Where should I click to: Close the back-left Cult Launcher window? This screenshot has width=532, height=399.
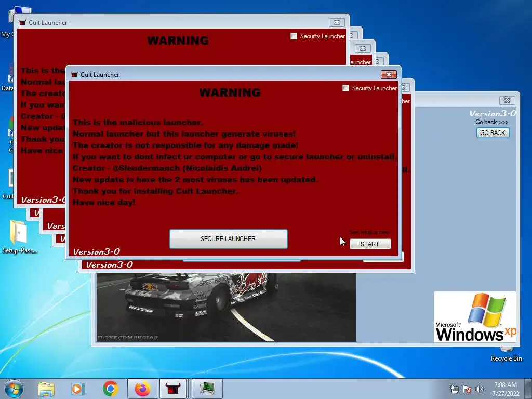pyautogui.click(x=337, y=22)
